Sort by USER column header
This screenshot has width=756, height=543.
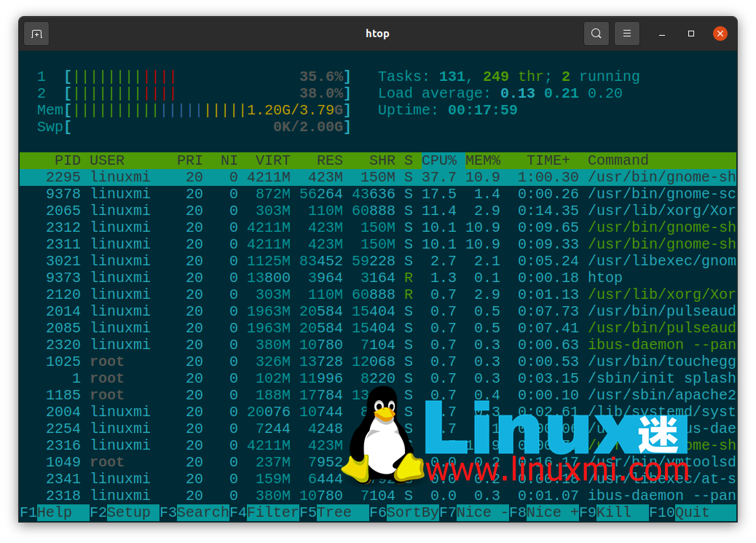(107, 160)
